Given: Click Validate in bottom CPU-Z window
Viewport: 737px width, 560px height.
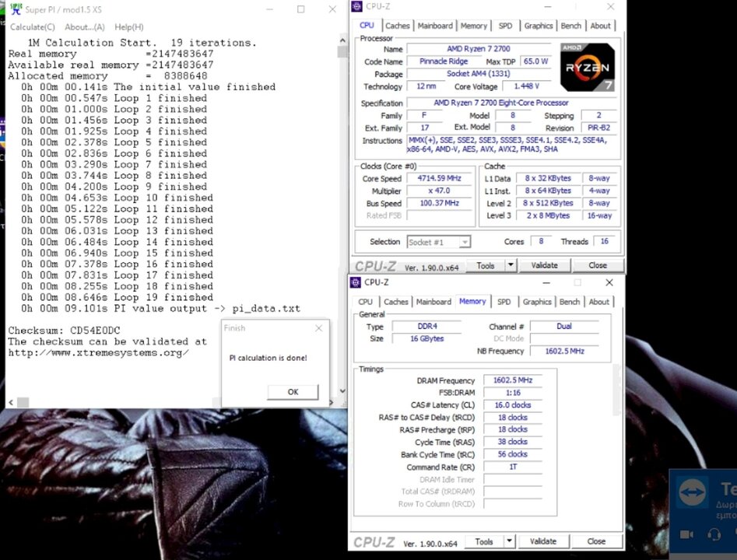Looking at the screenshot, I should [543, 541].
